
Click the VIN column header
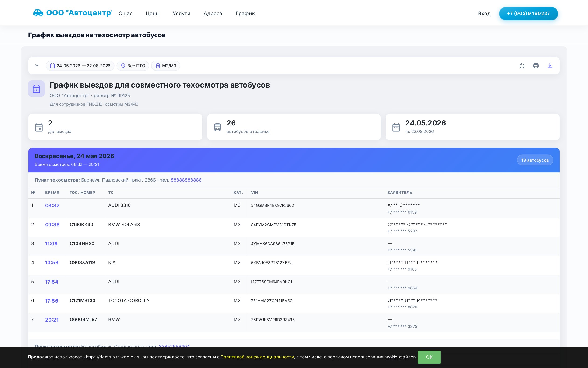[254, 193]
